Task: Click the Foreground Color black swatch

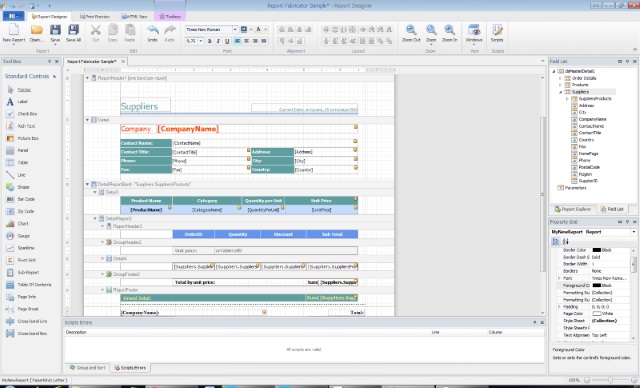Action: click(597, 286)
